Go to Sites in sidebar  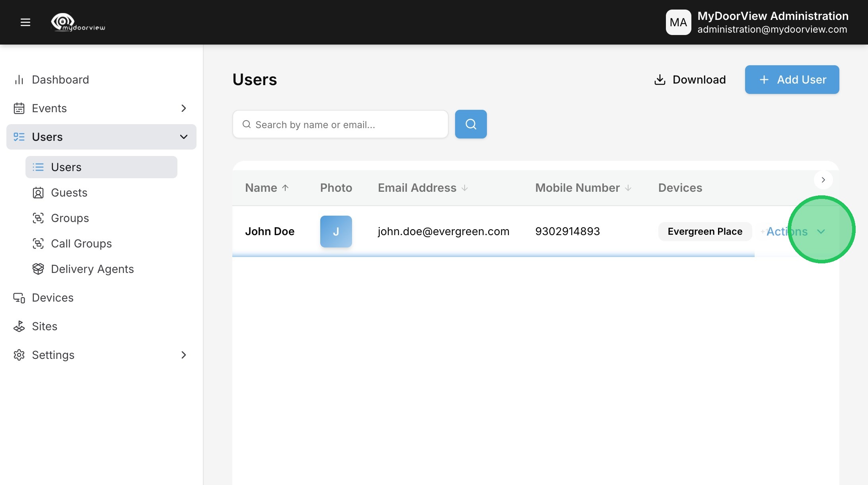(x=45, y=326)
